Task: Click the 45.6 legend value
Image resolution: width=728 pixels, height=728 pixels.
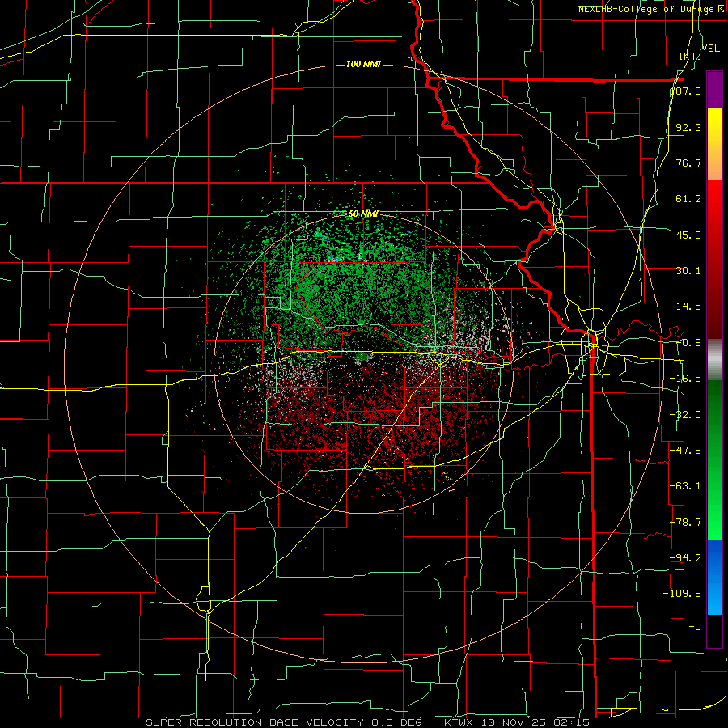Action: [688, 235]
